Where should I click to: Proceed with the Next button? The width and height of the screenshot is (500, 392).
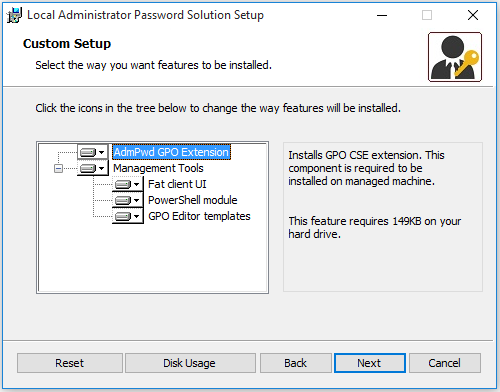pos(370,363)
